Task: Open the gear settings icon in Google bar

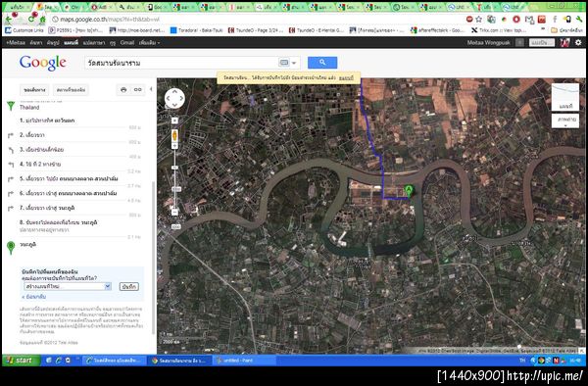Action: (x=578, y=43)
